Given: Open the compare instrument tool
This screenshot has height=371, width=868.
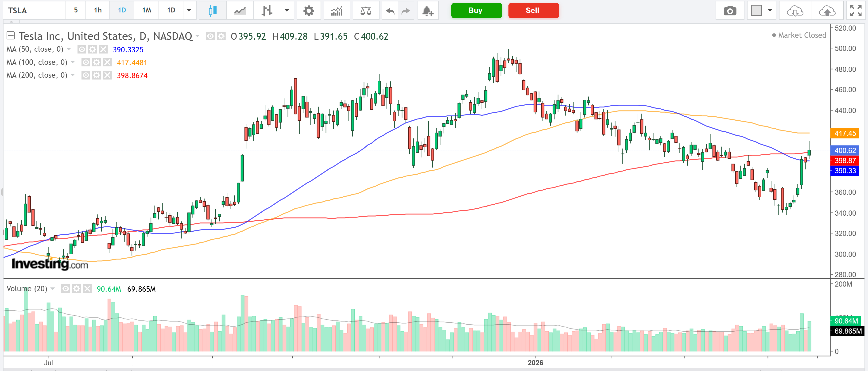Looking at the screenshot, I should tap(366, 10).
